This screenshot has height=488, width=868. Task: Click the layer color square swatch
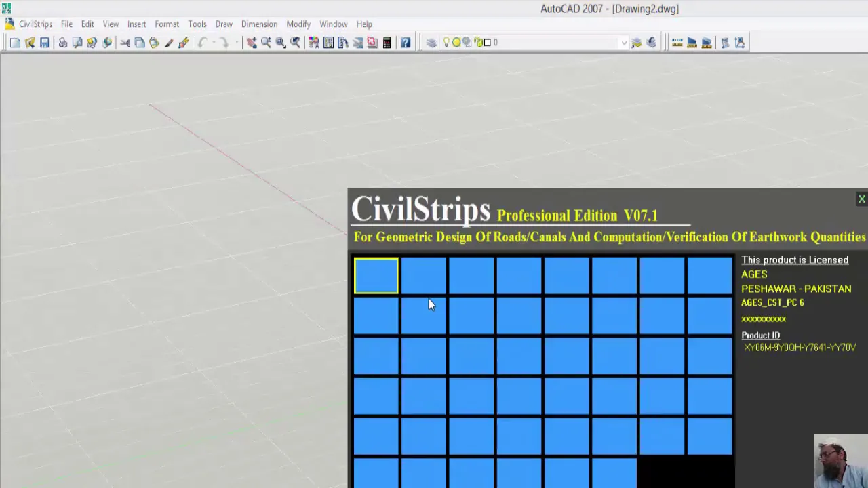click(x=487, y=43)
